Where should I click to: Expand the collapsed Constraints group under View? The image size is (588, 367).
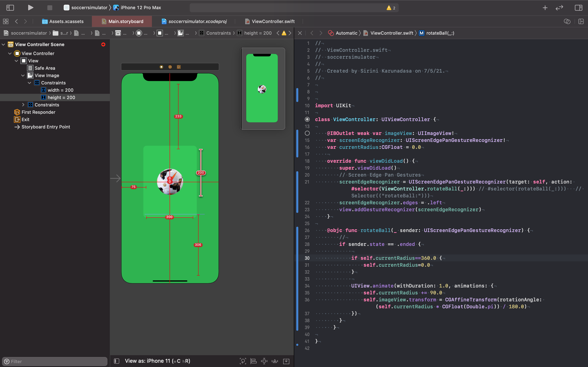[x=23, y=105]
